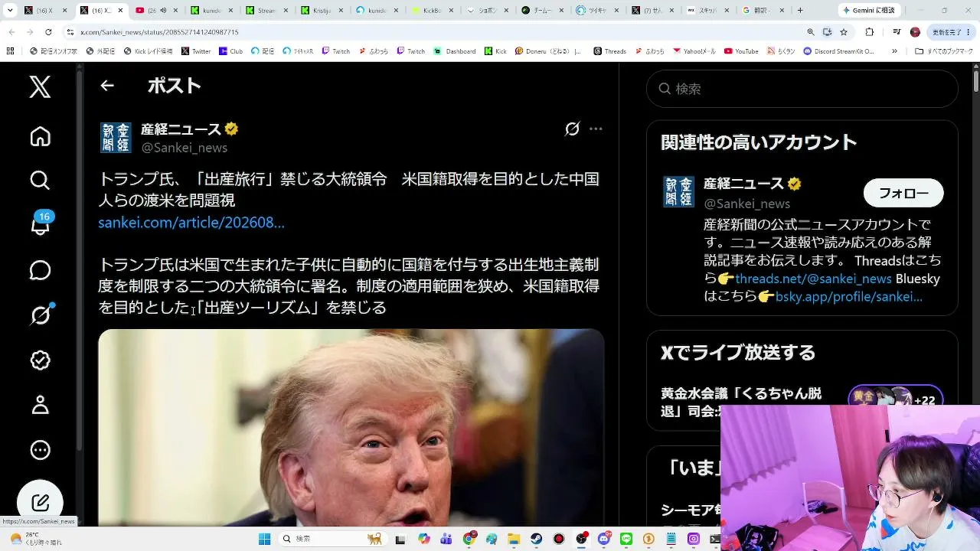Open the Explore search icon in sidebar
980x551 pixels.
click(40, 180)
